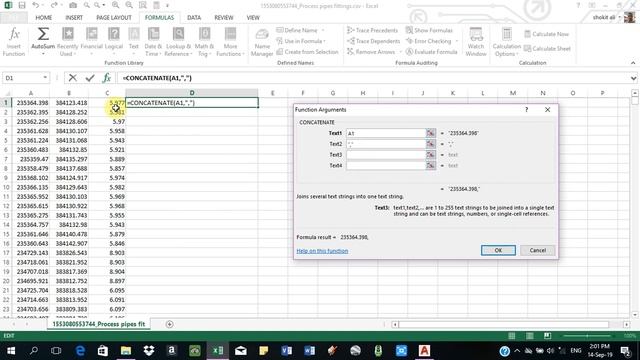Collapse dialog using Text2 range selector icon

click(x=431, y=144)
